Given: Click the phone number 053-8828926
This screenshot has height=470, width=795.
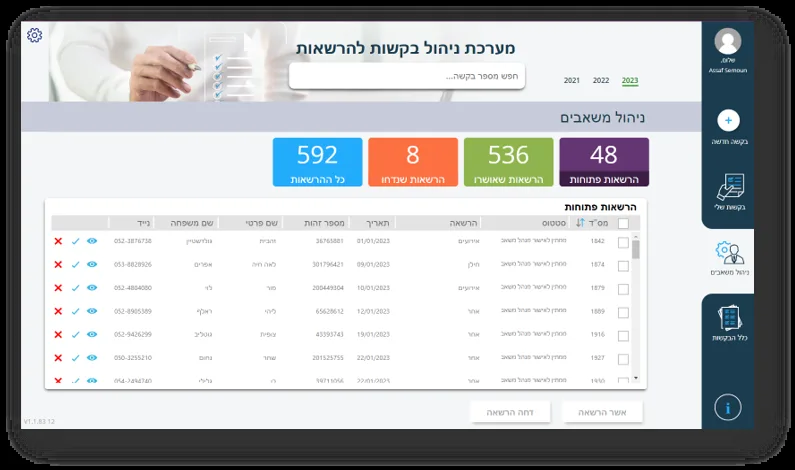Looking at the screenshot, I should coord(133,264).
